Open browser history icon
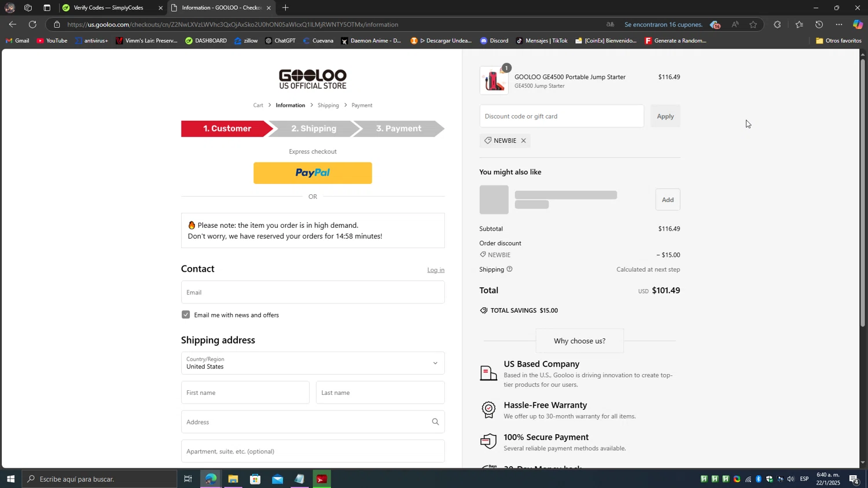Image resolution: width=868 pixels, height=488 pixels. coord(819,24)
